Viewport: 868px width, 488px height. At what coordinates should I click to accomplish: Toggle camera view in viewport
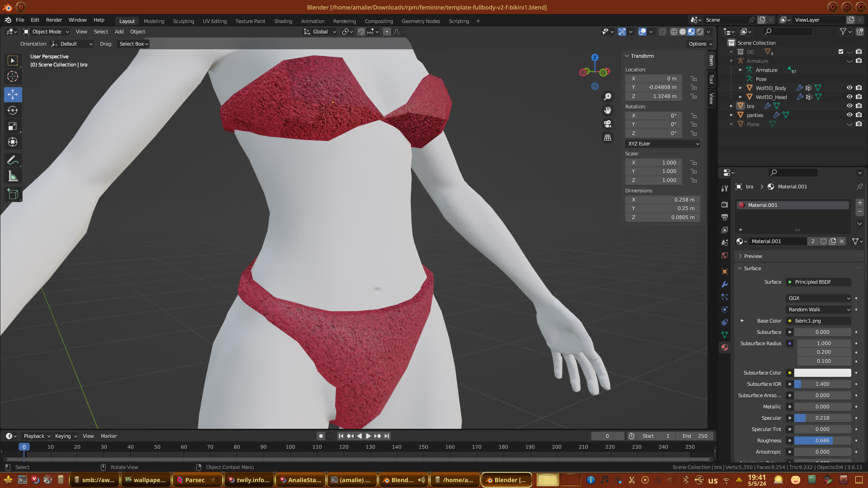pyautogui.click(x=608, y=124)
